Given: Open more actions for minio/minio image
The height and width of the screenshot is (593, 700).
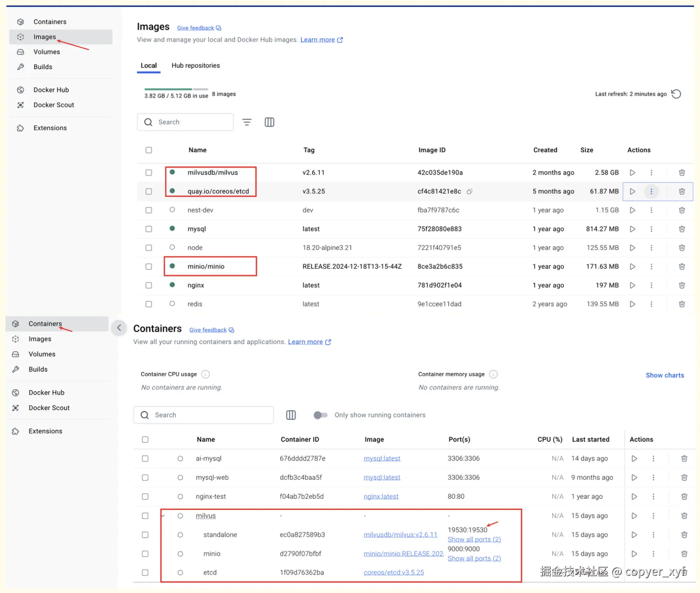Looking at the screenshot, I should tap(651, 266).
